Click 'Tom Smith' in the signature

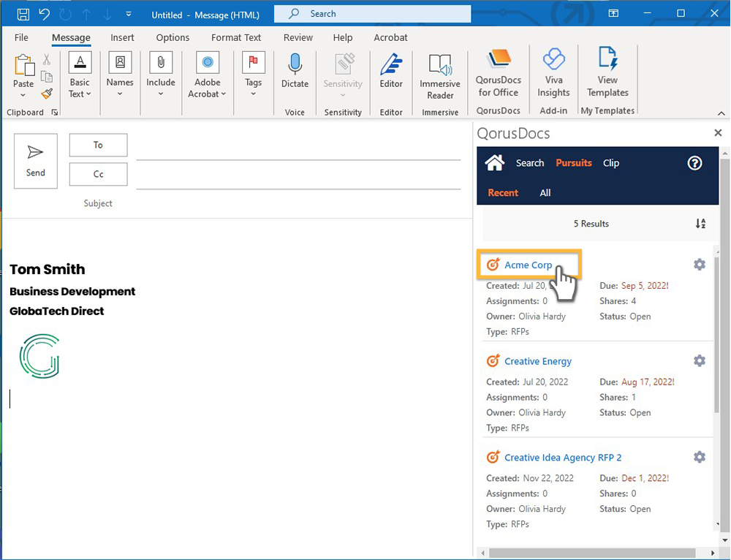tap(48, 270)
